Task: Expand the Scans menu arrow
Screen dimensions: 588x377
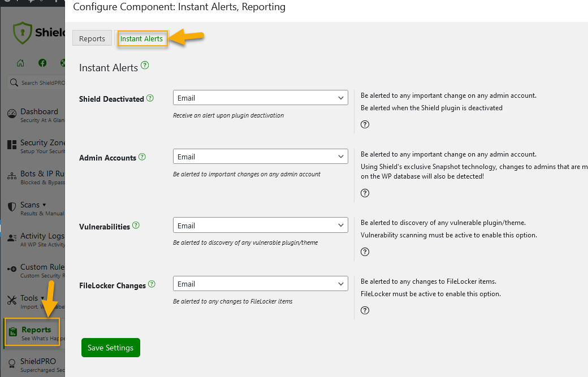Action: click(44, 205)
